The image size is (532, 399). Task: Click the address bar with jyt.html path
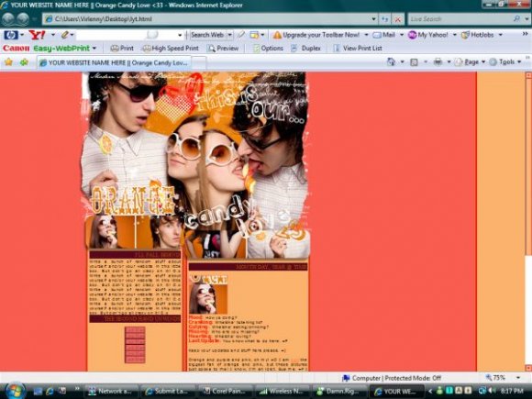click(x=207, y=19)
